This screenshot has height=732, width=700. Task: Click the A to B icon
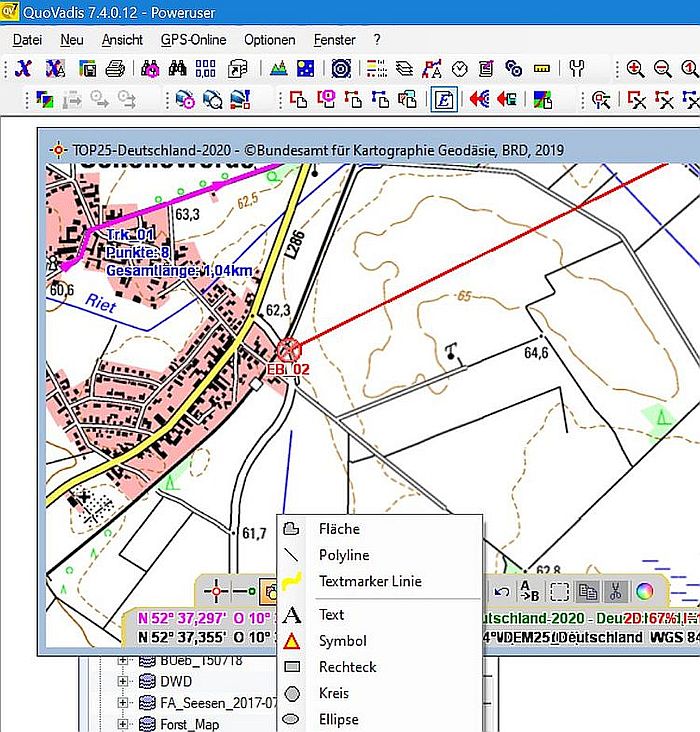click(x=530, y=591)
